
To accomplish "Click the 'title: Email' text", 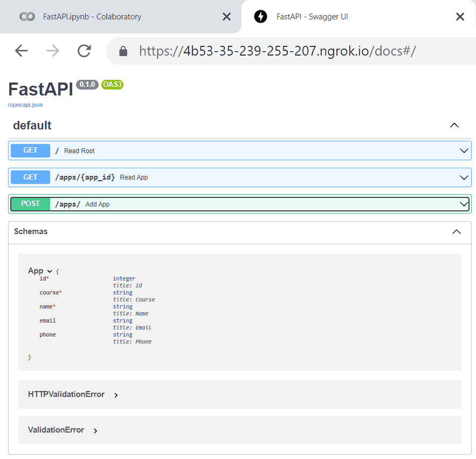I will coord(132,327).
